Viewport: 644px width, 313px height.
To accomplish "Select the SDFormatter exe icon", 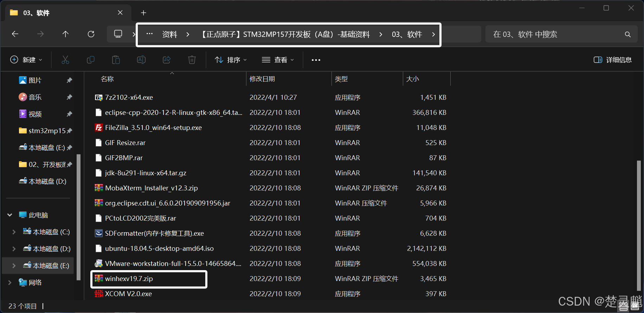I will [99, 233].
